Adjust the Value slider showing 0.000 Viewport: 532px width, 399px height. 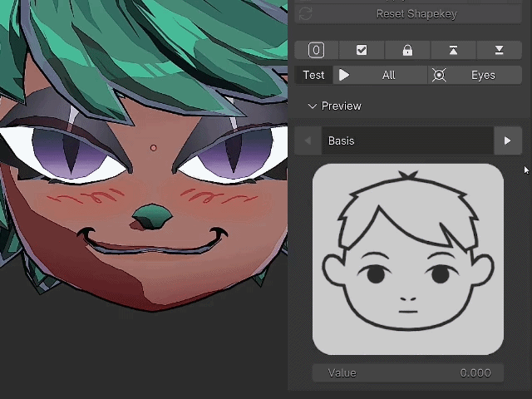(x=408, y=373)
